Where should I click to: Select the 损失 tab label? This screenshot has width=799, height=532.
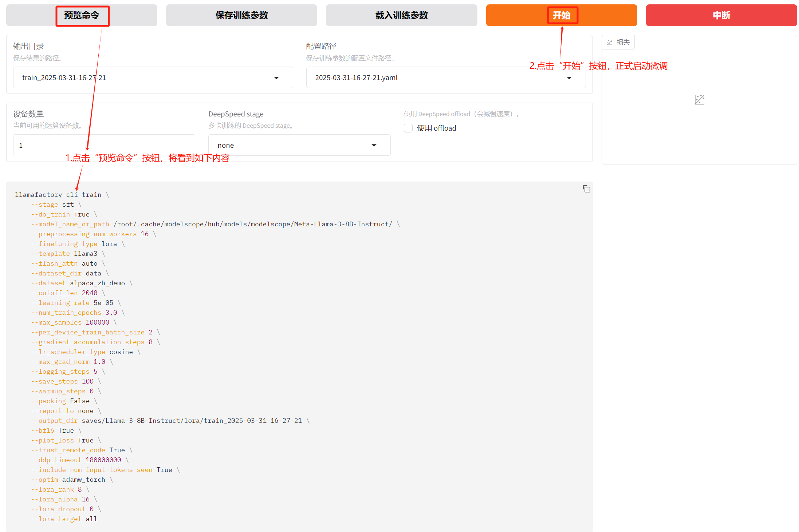pos(623,43)
